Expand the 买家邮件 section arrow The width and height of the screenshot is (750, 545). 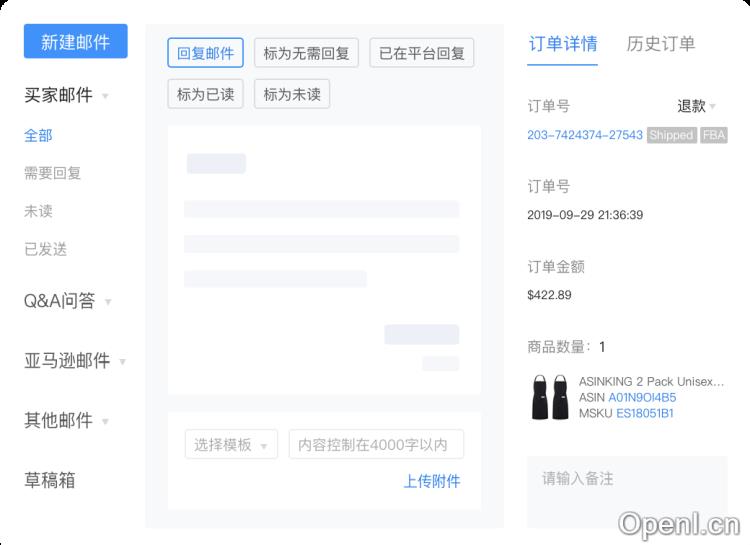click(x=106, y=97)
